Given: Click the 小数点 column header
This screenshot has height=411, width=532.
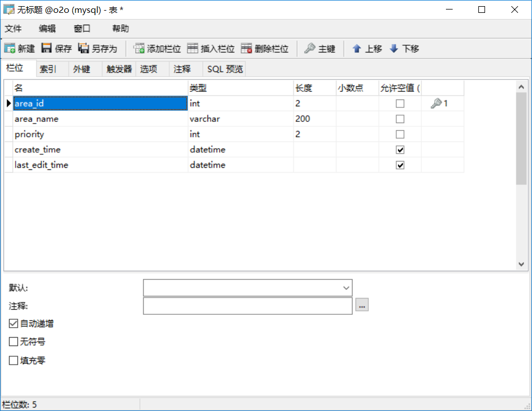Looking at the screenshot, I should click(x=358, y=88).
